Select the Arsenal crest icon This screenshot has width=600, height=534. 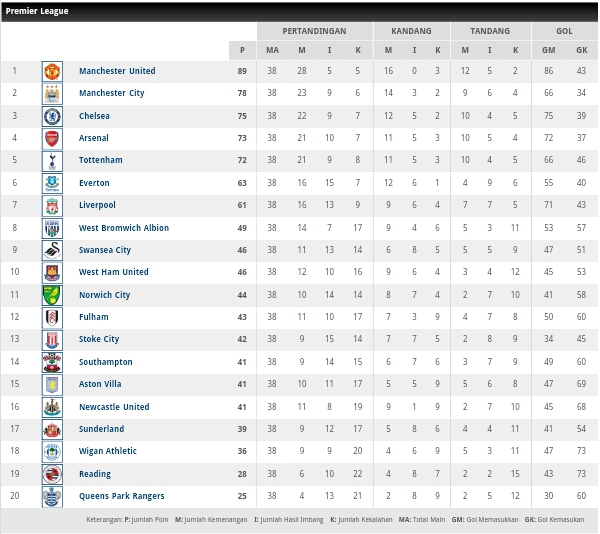tap(52, 138)
